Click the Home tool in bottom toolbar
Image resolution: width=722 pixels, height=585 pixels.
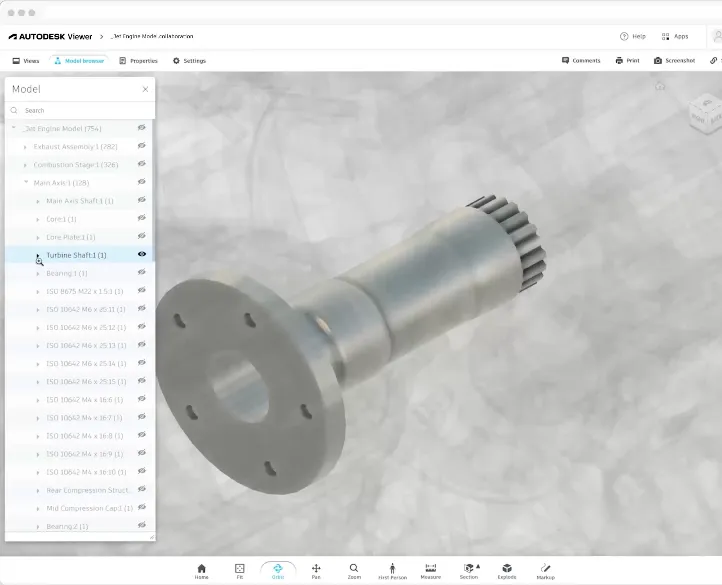click(x=201, y=571)
